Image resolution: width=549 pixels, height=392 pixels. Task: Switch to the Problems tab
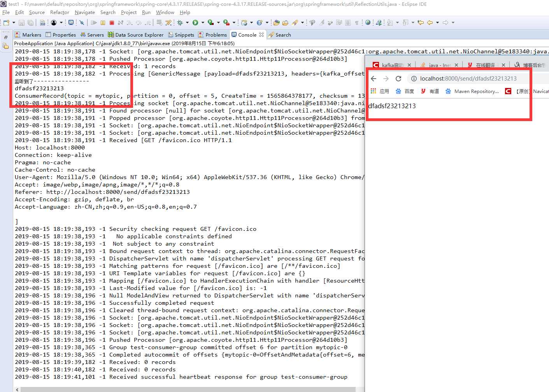212,35
